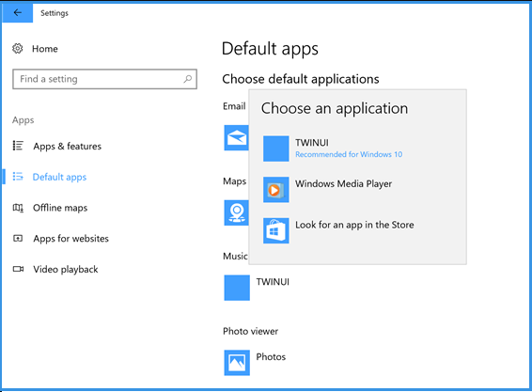Click the Find a setting field
Image resolution: width=532 pixels, height=392 pixels.
pyautogui.click(x=104, y=79)
